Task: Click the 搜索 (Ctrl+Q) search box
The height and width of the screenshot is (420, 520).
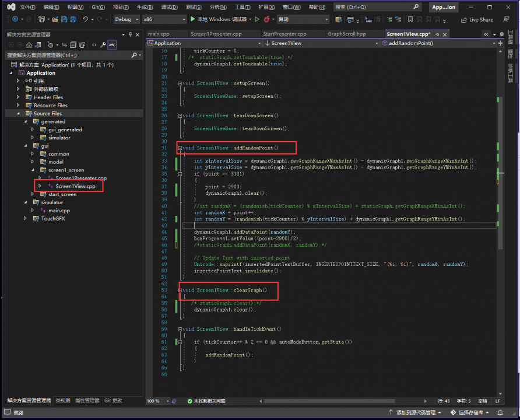Action: tap(377, 7)
